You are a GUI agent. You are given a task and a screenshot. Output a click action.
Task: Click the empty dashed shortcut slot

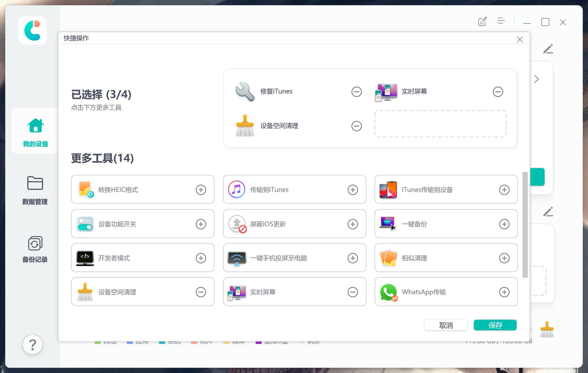point(440,124)
